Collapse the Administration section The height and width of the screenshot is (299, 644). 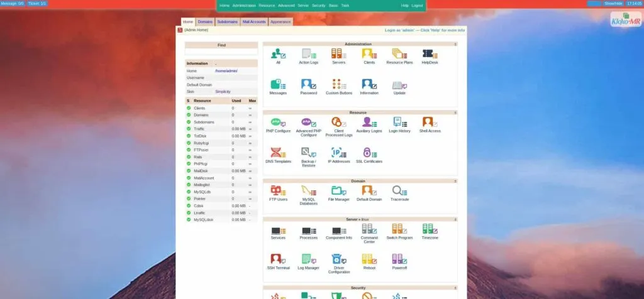click(455, 44)
